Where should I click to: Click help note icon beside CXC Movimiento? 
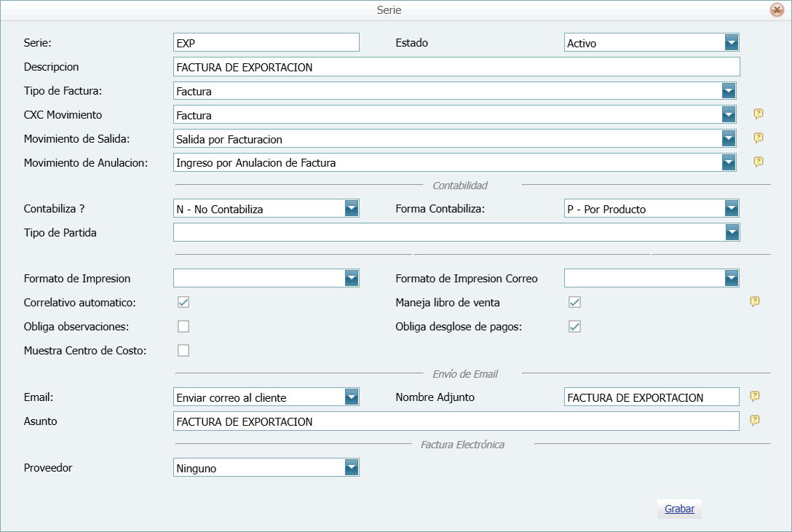(758, 114)
